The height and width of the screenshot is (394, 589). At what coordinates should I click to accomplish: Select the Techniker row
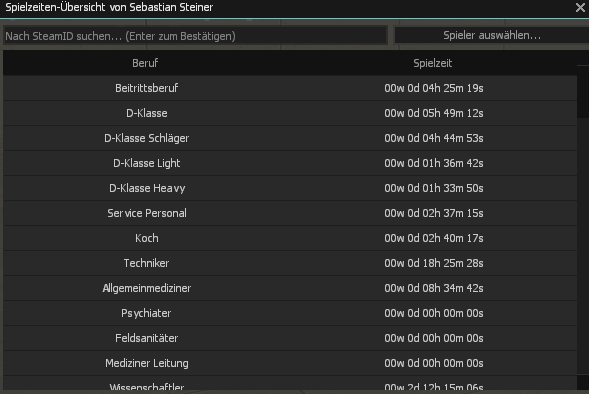click(x=290, y=263)
